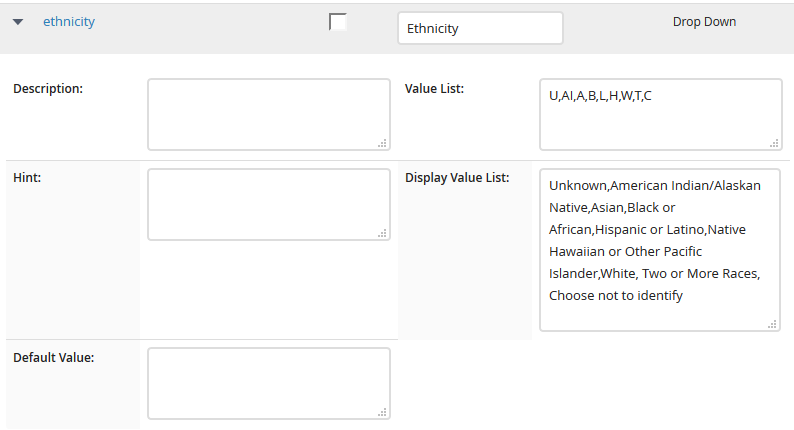Viewport: 794px width, 430px height.
Task: Grab the Value List box resize handle
Action: point(774,143)
